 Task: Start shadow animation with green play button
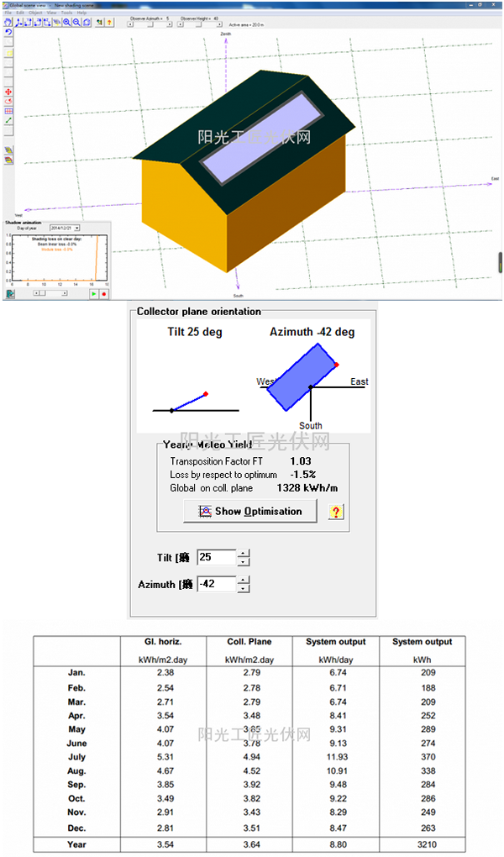[x=94, y=294]
